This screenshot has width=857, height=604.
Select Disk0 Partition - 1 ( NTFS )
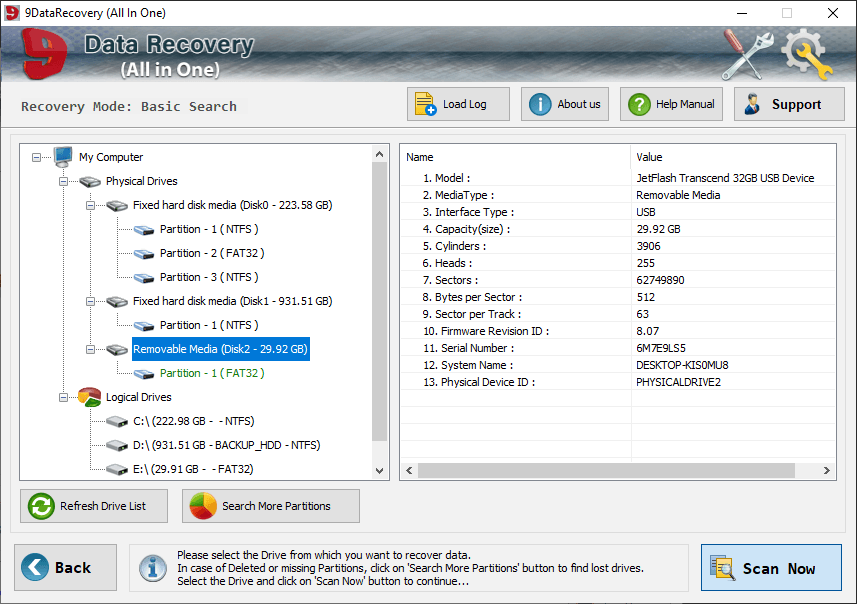[209, 229]
